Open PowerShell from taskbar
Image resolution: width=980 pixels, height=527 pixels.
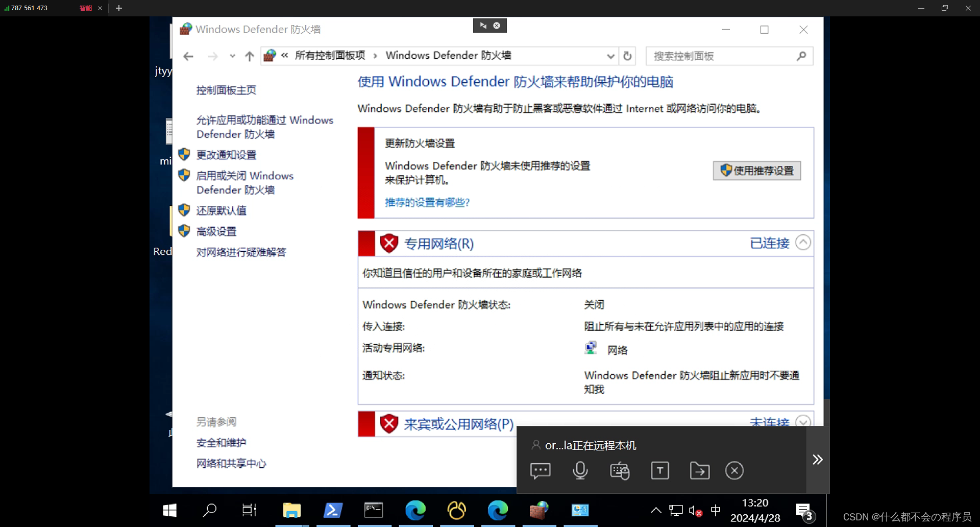pyautogui.click(x=333, y=510)
